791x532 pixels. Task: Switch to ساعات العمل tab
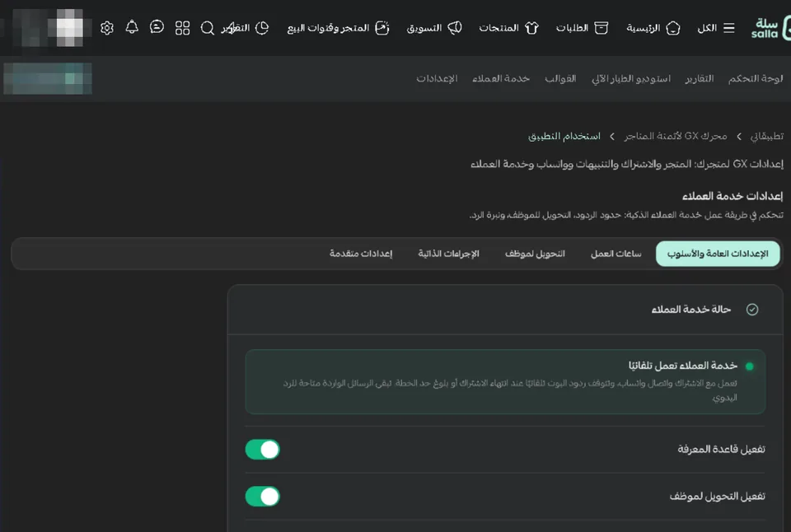[x=616, y=254]
